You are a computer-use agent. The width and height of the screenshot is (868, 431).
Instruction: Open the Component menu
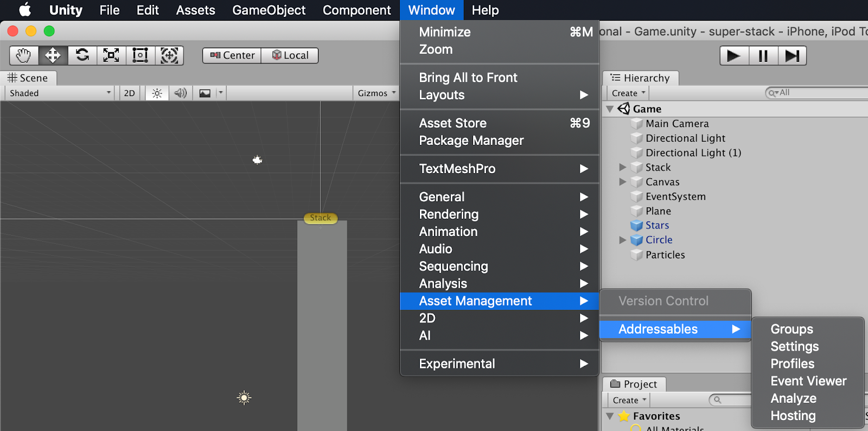[x=356, y=10]
